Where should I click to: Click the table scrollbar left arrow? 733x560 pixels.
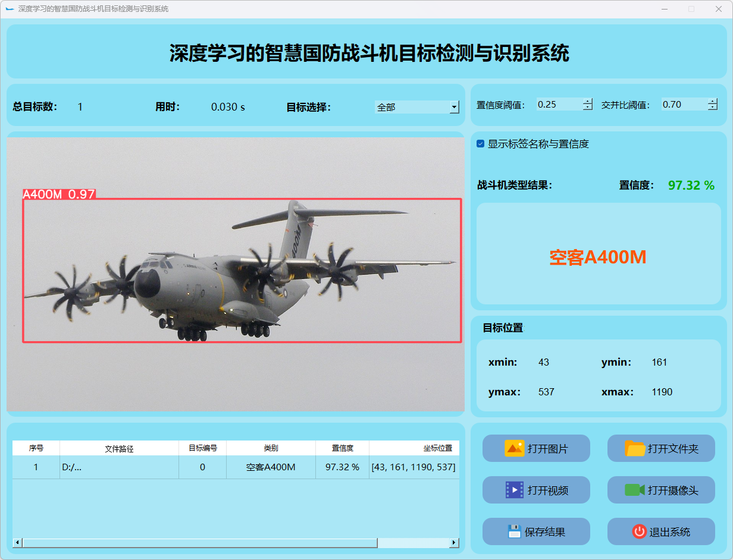coord(17,543)
